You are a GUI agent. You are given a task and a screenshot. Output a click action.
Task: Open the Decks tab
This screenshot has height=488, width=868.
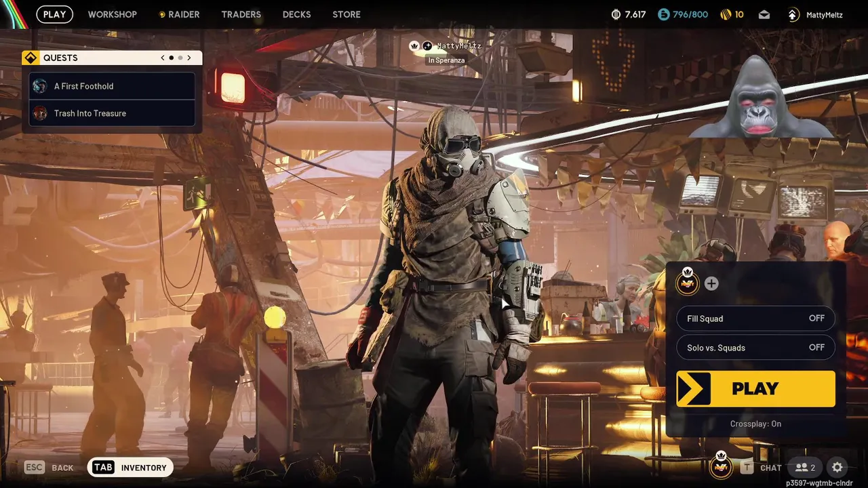click(296, 14)
